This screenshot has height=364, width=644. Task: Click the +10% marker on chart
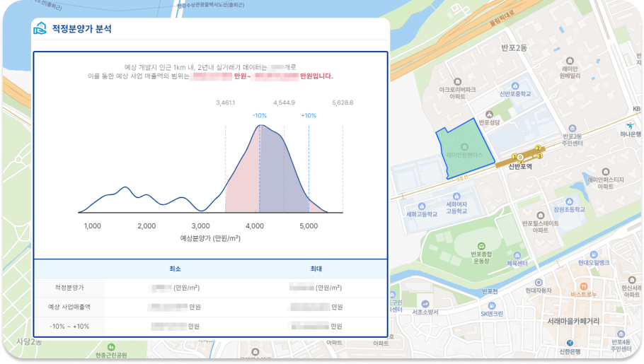pos(309,115)
